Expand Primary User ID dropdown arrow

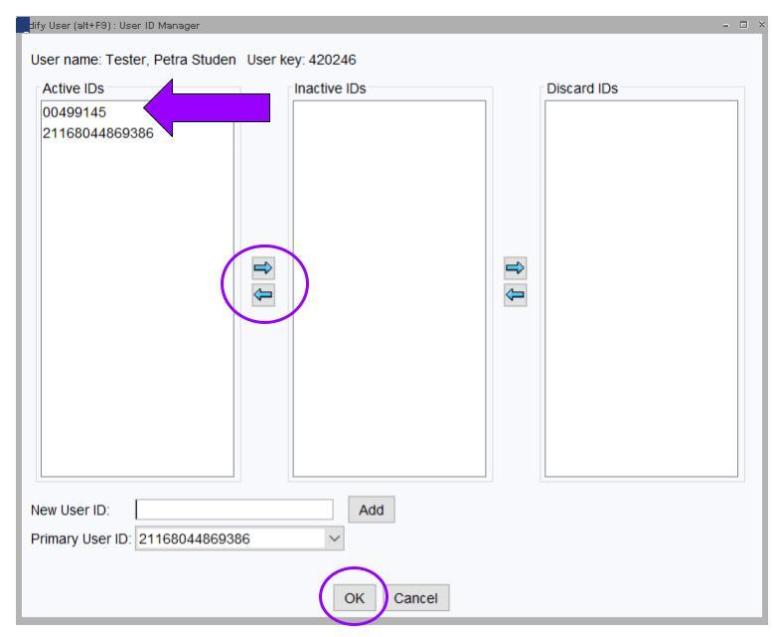(335, 539)
